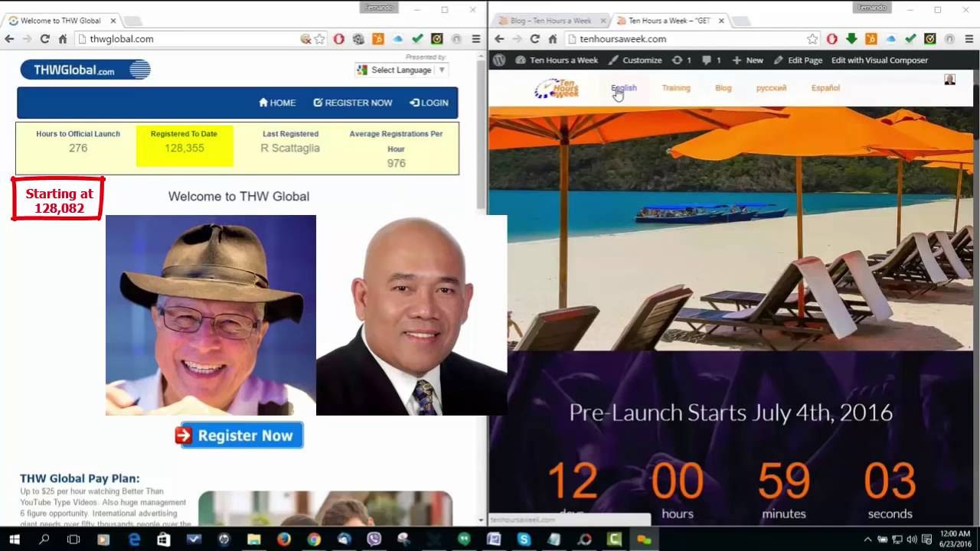Click back arrow in tenhoursaweek.com window
The width and height of the screenshot is (980, 551).
pos(499,39)
